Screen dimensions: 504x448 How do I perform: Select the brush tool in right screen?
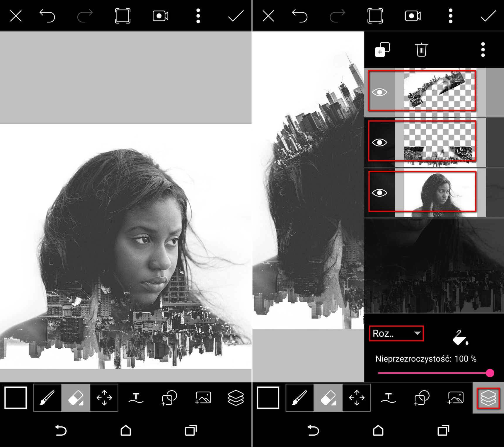(299, 398)
